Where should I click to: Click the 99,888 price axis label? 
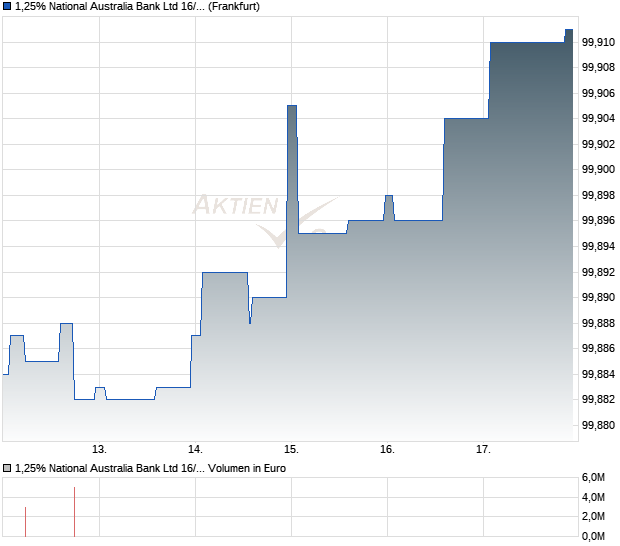pyautogui.click(x=598, y=323)
